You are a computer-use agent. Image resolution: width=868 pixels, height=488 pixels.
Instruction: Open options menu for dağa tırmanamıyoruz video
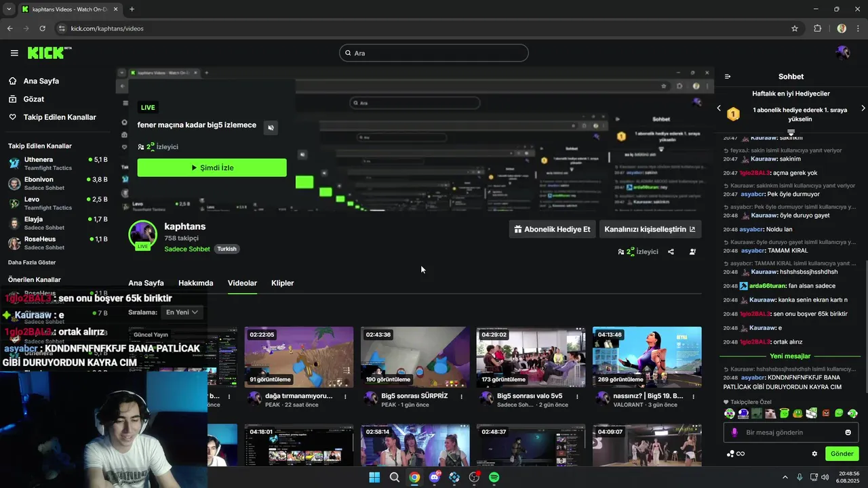(x=346, y=396)
